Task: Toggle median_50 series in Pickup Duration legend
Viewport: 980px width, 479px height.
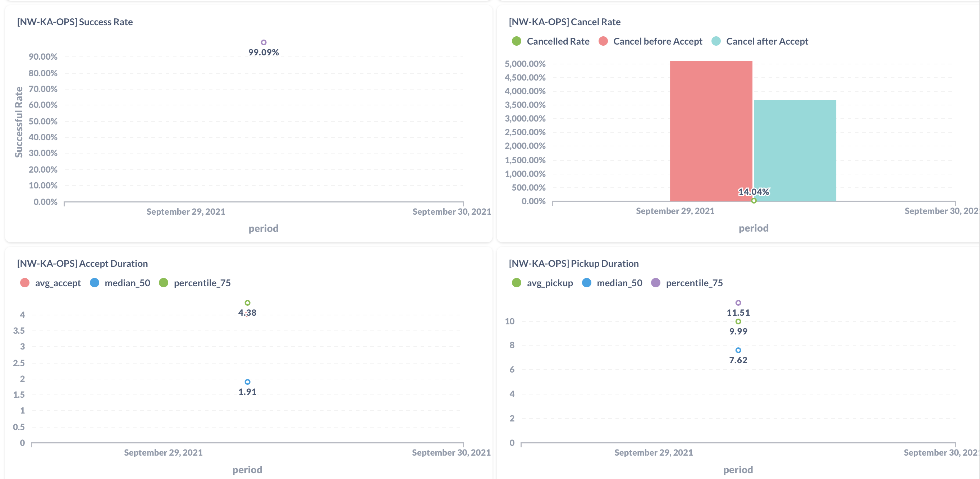Action: tap(619, 283)
